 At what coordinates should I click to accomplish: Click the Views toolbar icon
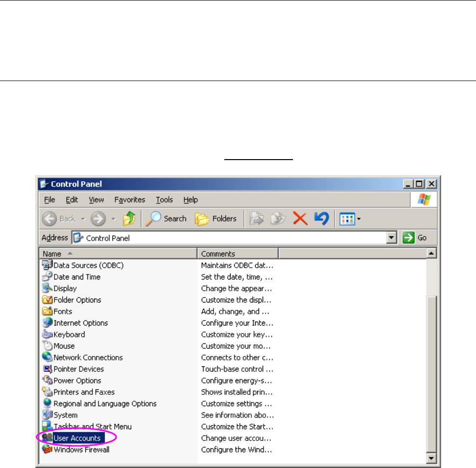pos(347,219)
